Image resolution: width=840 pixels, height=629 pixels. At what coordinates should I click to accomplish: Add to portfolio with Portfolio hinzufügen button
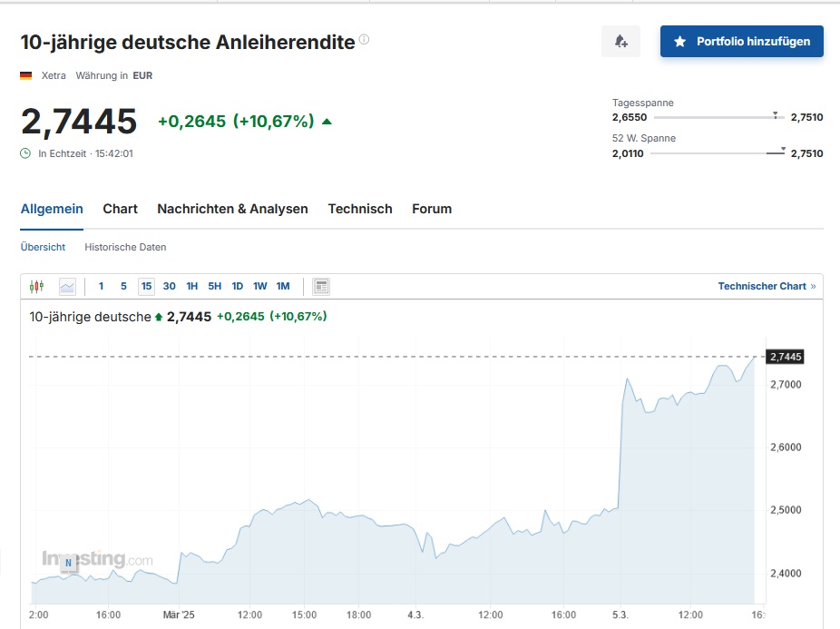point(741,41)
